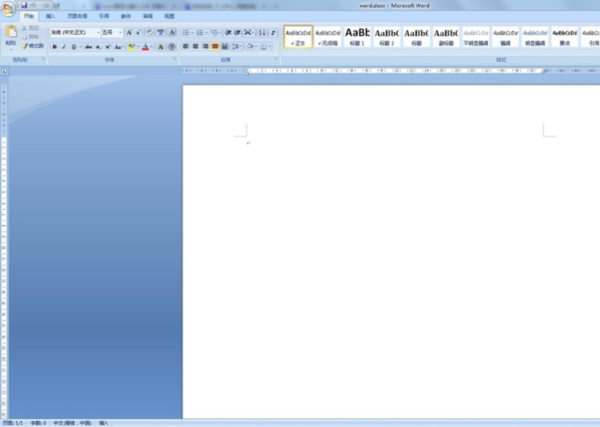
Task: Open the sort (A-Z) tool
Action: click(262, 33)
